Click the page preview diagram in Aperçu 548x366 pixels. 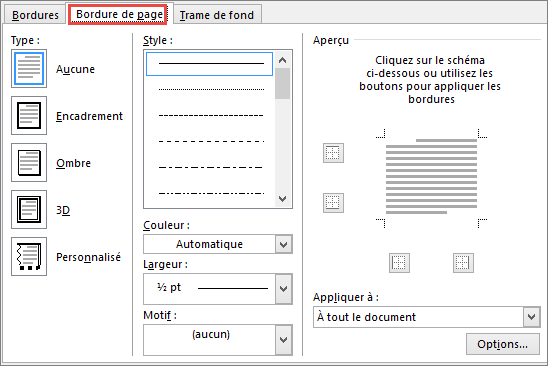[x=431, y=178]
